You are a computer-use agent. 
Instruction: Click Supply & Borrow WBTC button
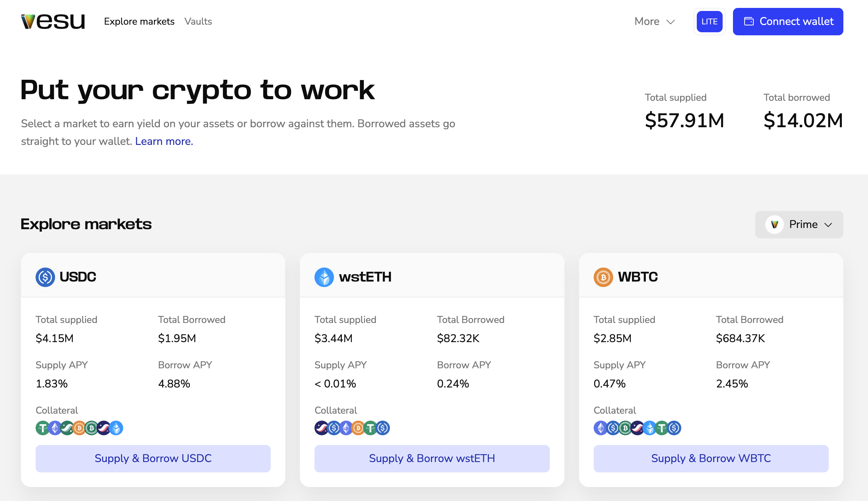[711, 458]
